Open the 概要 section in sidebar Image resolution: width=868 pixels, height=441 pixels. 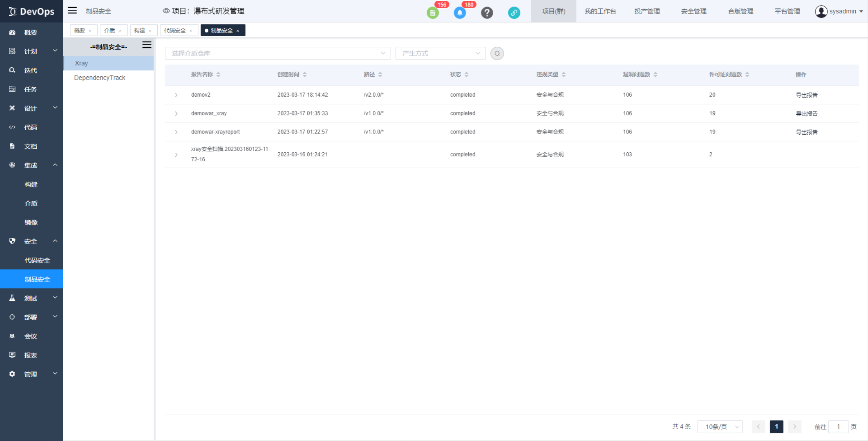[x=30, y=32]
